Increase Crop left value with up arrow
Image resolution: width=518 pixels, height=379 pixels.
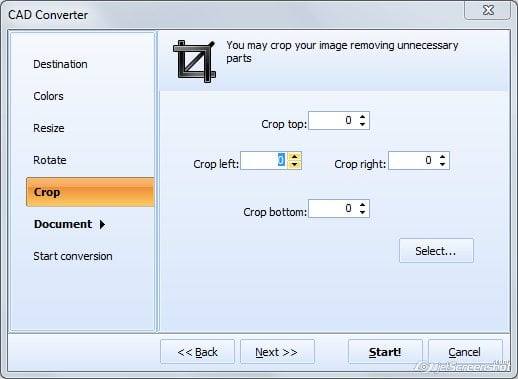[294, 157]
